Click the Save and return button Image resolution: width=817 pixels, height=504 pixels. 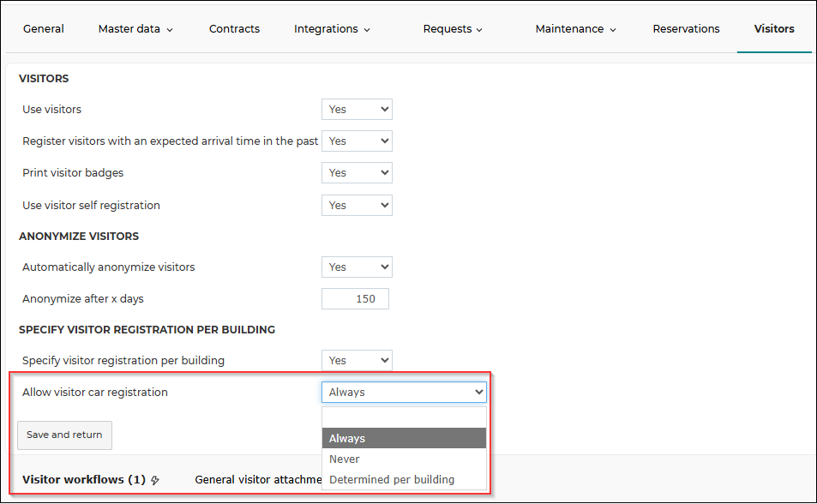64,435
